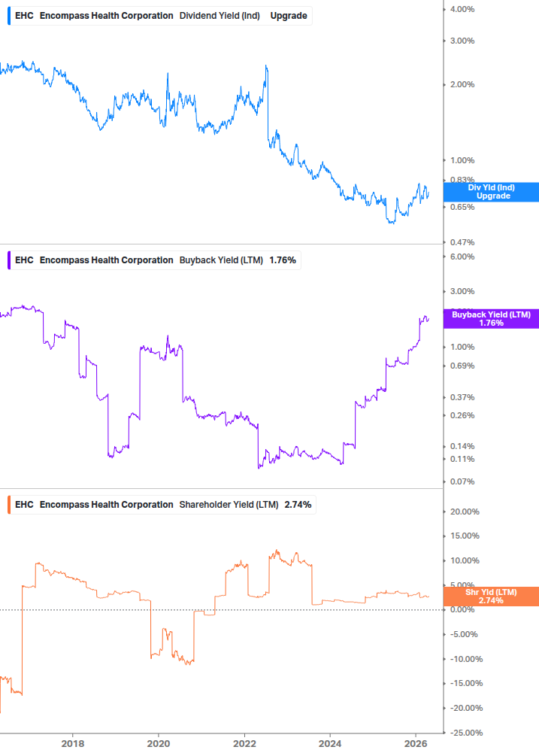Click the blue 'Div Yld (Ind) Upgrade' axis badge
Viewport: 539px width, 756px height.
pos(490,191)
